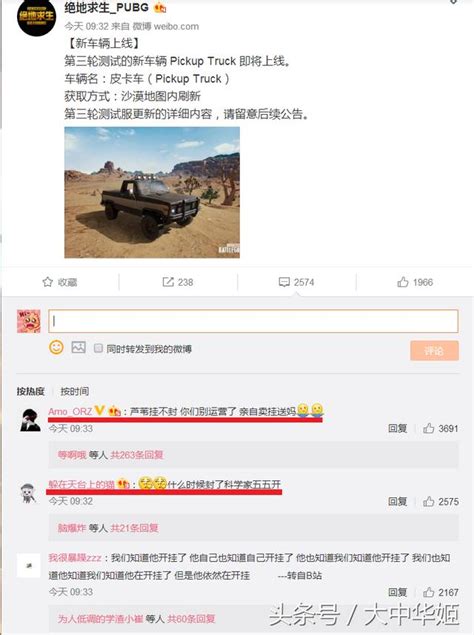This screenshot has width=474, height=635.
Task: Sort comments by 按时间 tab
Action: (75, 391)
